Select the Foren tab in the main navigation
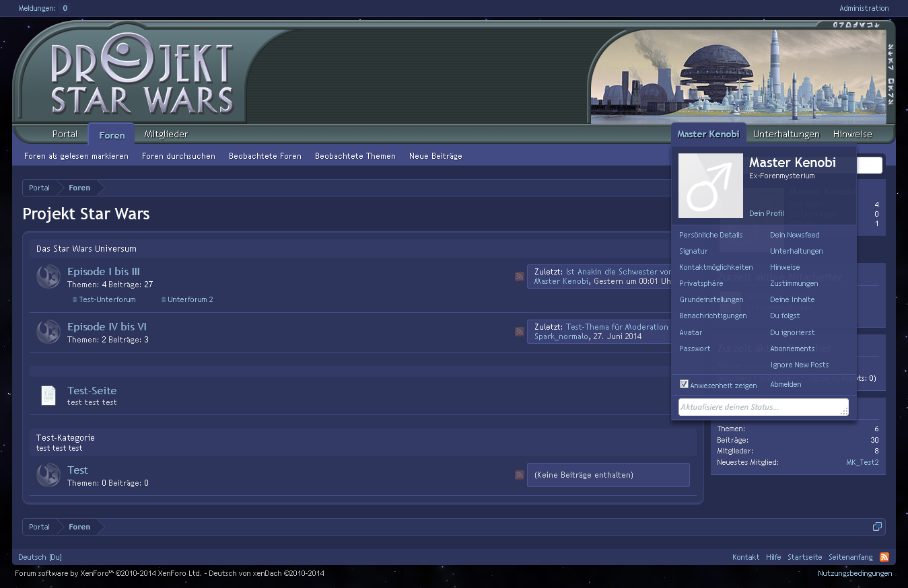The width and height of the screenshot is (908, 588). click(112, 135)
